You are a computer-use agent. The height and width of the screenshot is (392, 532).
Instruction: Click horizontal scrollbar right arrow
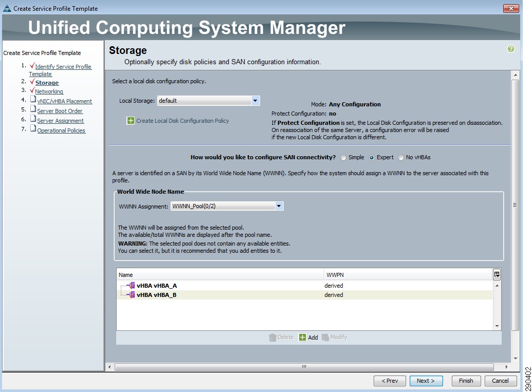(506, 367)
